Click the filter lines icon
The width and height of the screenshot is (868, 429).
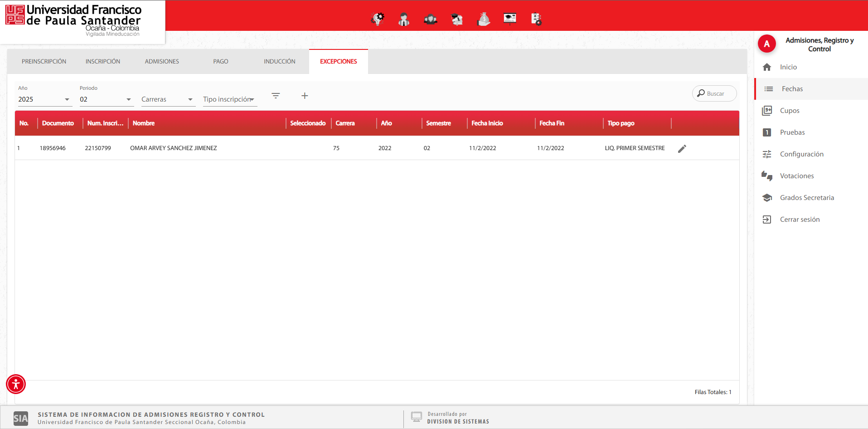(276, 96)
